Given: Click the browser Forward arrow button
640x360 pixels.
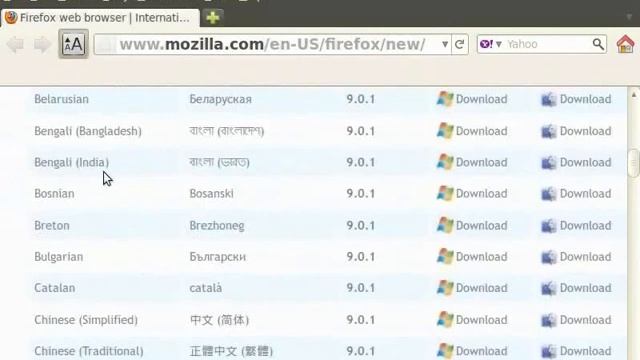Looking at the screenshot, I should [42, 44].
